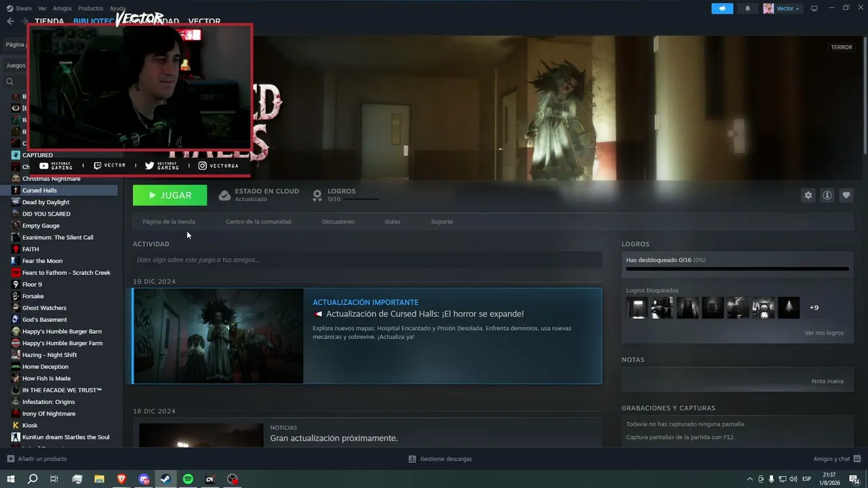868x488 pixels.
Task: Open Página de la tienda tab
Action: point(169,222)
